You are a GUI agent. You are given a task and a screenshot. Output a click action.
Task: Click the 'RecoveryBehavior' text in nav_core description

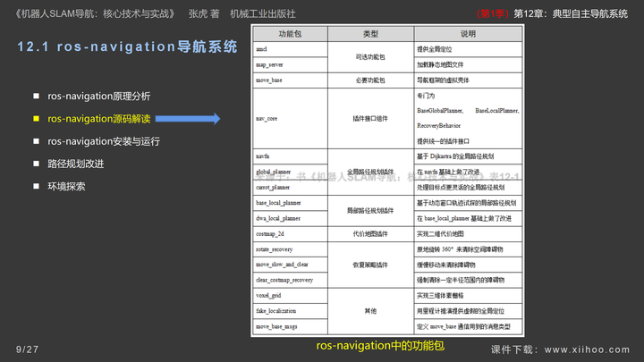coord(438,126)
